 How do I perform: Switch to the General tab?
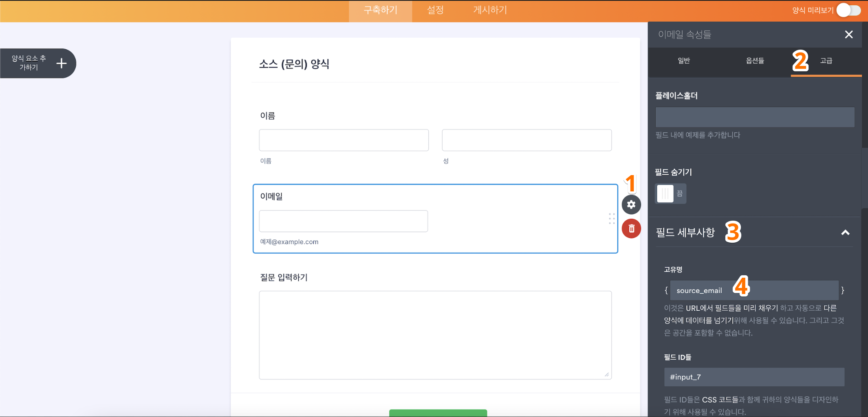point(683,61)
